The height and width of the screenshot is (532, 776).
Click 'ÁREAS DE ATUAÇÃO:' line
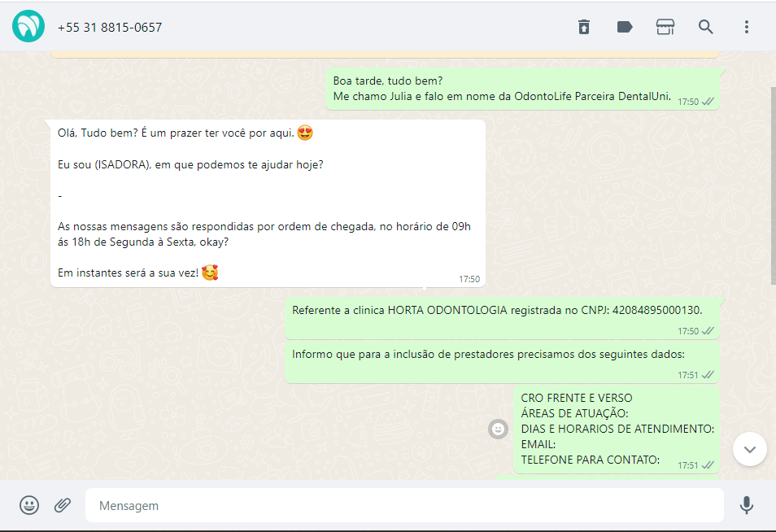click(x=574, y=413)
